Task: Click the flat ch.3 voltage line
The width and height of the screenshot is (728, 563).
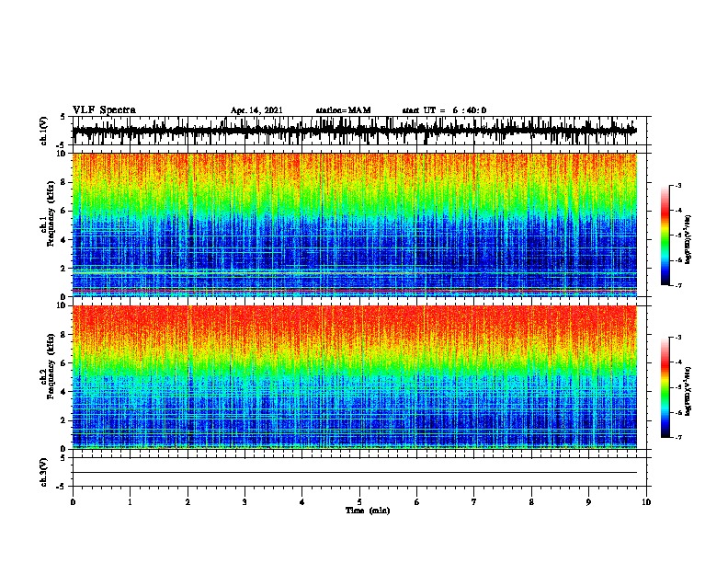Action: (x=354, y=473)
